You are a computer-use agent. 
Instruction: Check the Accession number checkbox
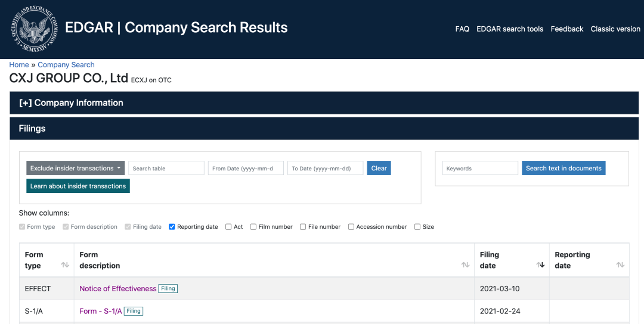coord(351,227)
